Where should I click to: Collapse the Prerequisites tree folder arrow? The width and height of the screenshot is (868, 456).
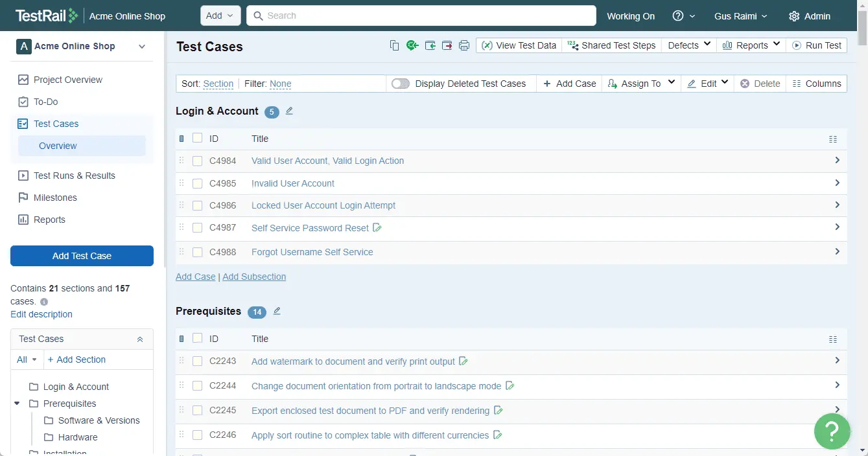(17, 404)
